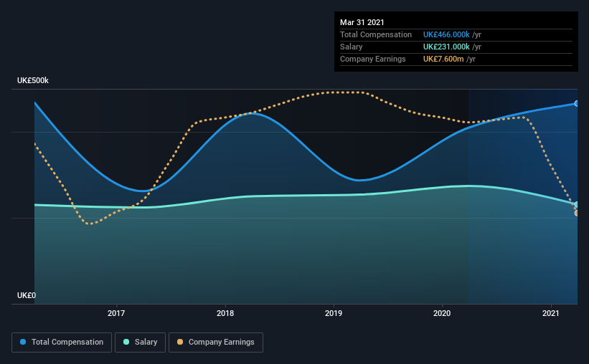Click the UK£466.000k total compensation value
589x364 pixels.
(x=446, y=34)
